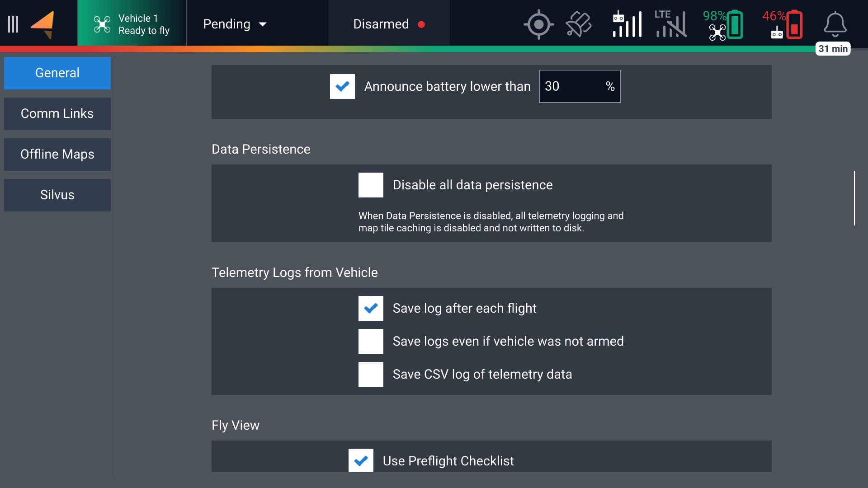Screen dimensions: 868x488
Task: Enable Disable all data persistence checkbox
Action: (371, 185)
